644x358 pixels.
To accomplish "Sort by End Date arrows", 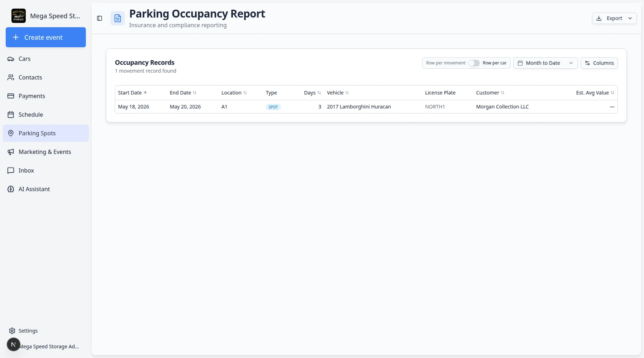I will point(195,93).
